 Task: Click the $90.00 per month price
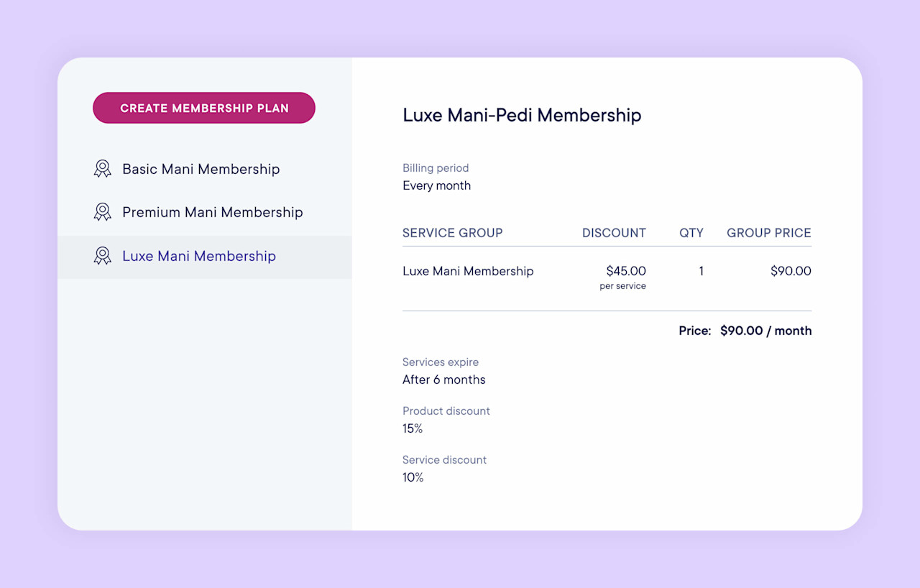(x=765, y=331)
